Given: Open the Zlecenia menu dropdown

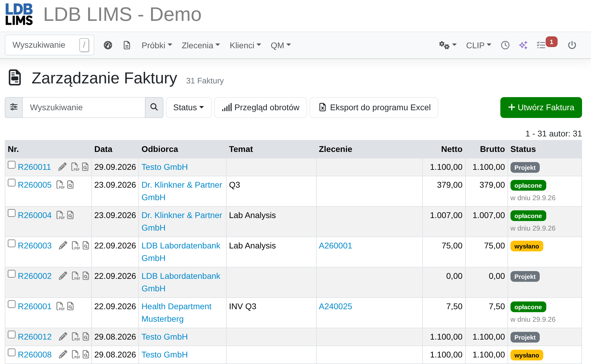Looking at the screenshot, I should [x=201, y=45].
